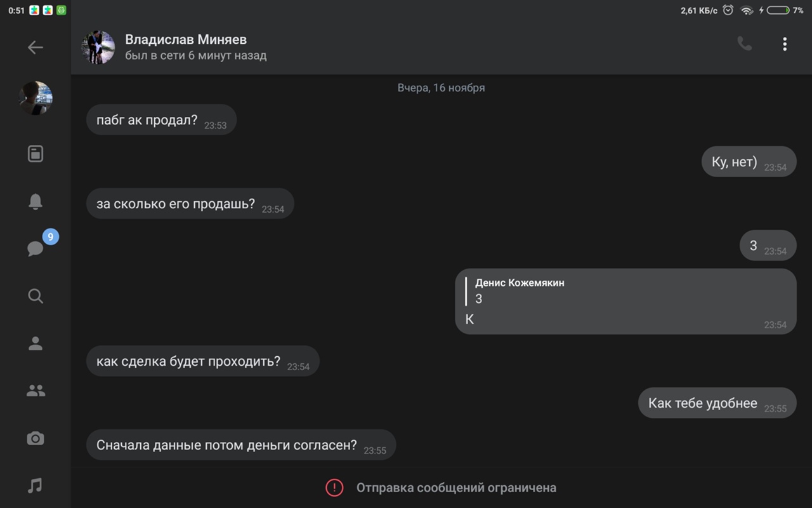The image size is (812, 508).
Task: Open the three-dot chat options menu
Action: pyautogui.click(x=785, y=44)
